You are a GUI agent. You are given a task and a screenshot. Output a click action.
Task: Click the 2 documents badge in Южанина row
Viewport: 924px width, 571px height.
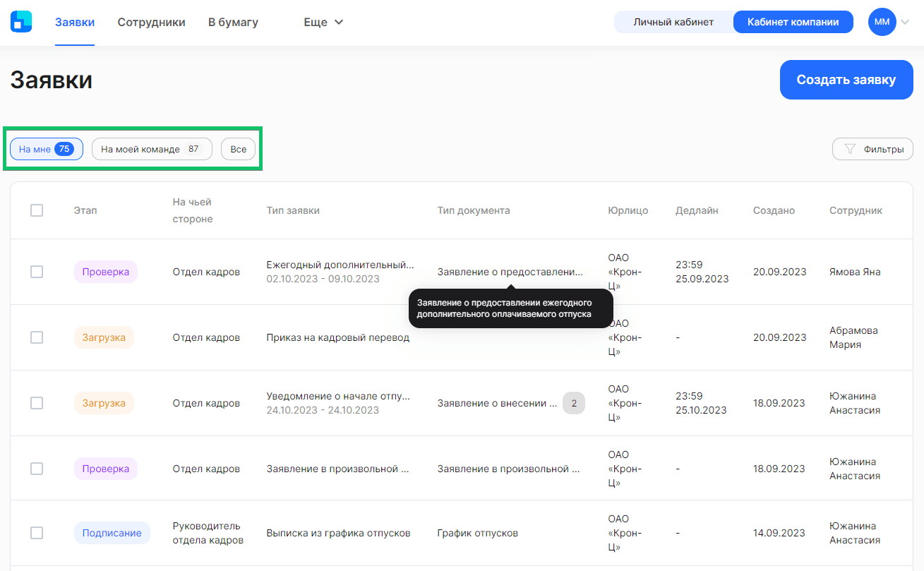point(574,403)
